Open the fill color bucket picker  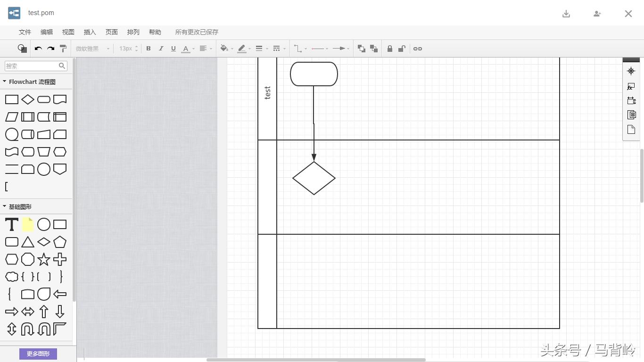click(224, 49)
